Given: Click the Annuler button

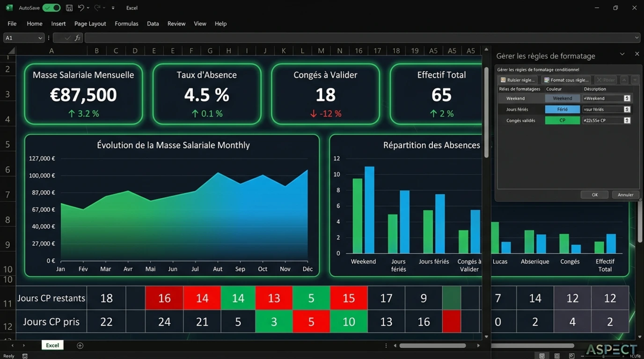Looking at the screenshot, I should click(x=626, y=195).
